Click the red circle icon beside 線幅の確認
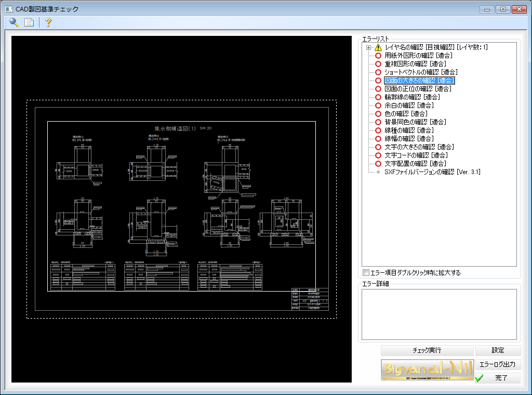Viewport: 532px width, 395px height. coord(378,139)
